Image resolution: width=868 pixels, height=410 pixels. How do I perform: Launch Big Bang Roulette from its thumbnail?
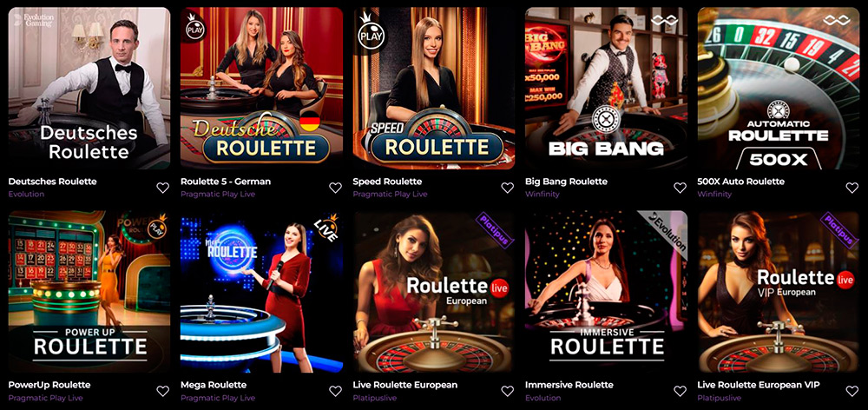[x=606, y=88]
